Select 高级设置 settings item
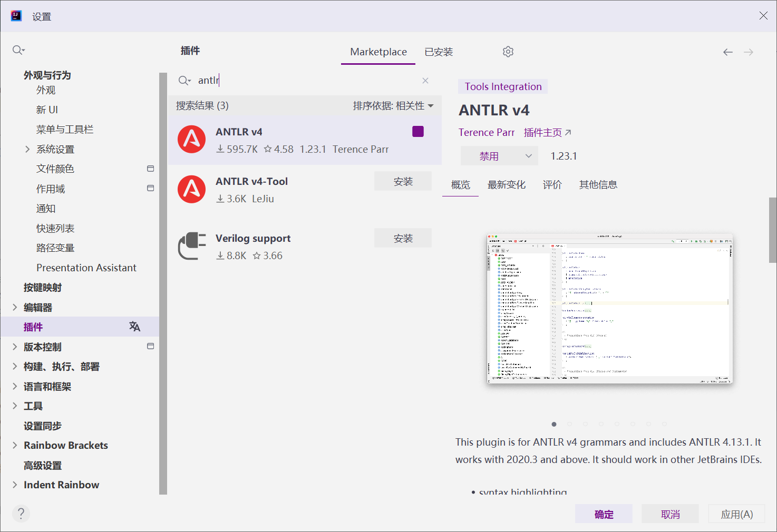The height and width of the screenshot is (532, 777). click(43, 465)
